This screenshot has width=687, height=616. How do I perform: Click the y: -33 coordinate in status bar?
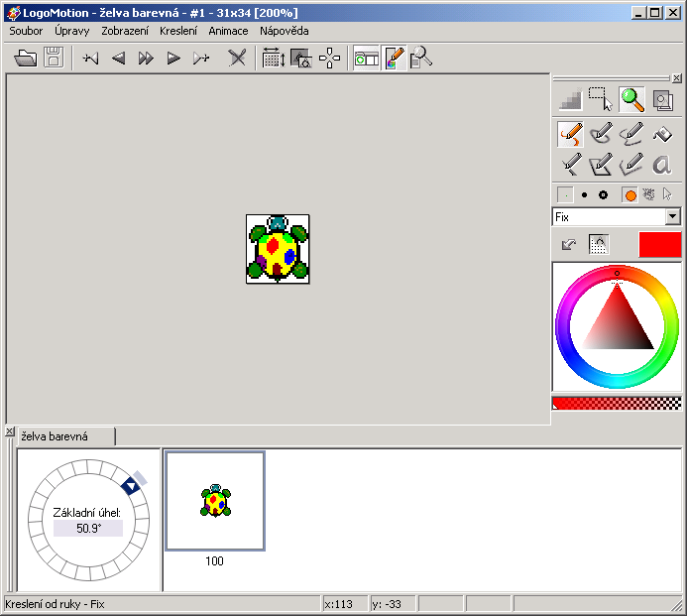click(x=387, y=604)
